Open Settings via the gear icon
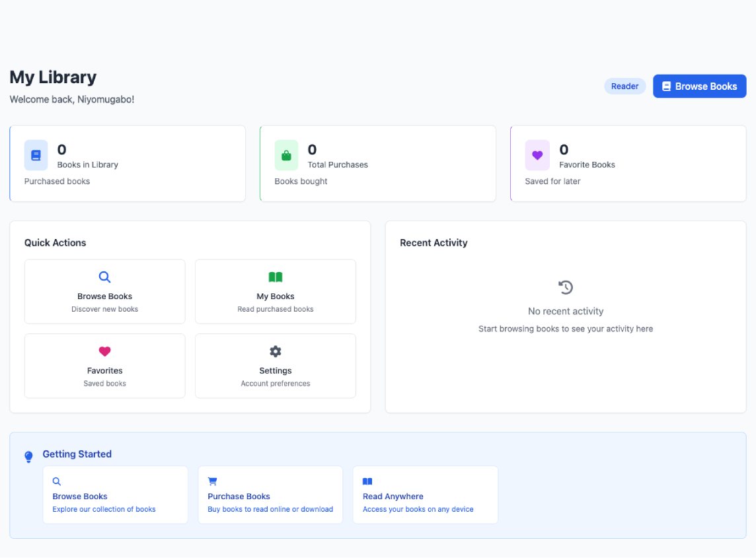 (275, 351)
